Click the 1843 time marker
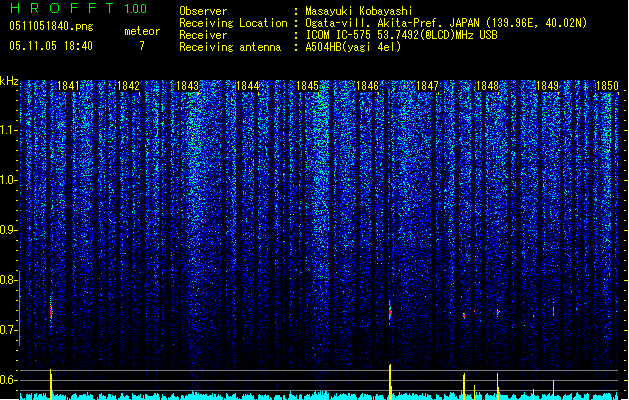The image size is (629, 400). 188,85
